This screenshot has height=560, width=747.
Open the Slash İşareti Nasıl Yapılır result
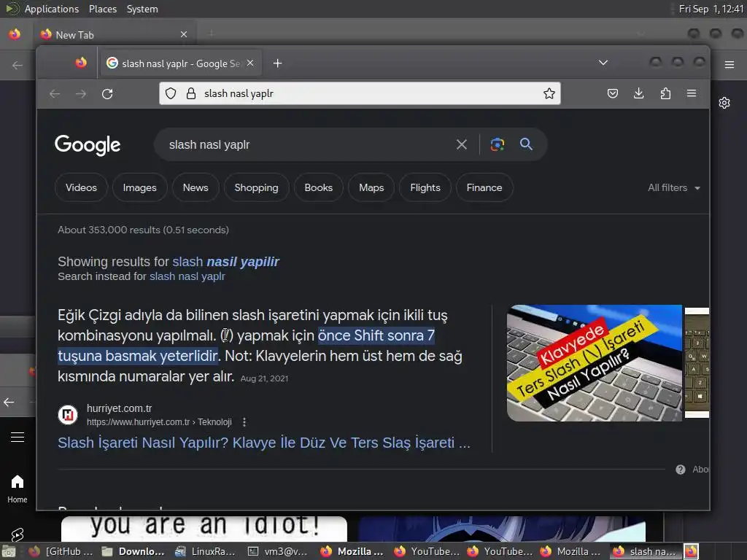pyautogui.click(x=264, y=443)
